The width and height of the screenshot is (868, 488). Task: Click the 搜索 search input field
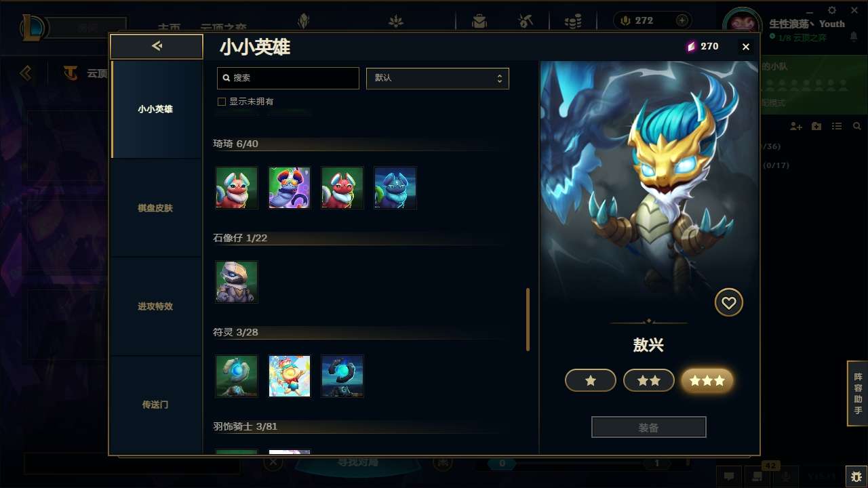[x=288, y=78]
